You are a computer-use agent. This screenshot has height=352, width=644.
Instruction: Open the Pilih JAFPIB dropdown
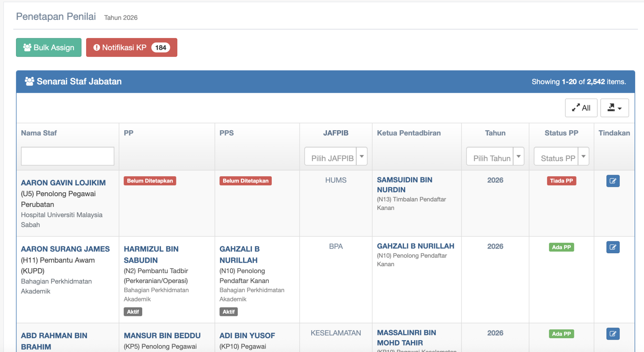point(335,157)
